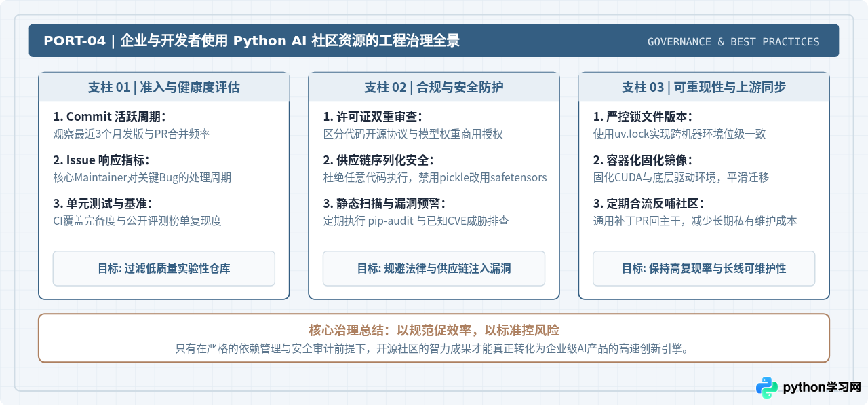Click text '定期执行 pip-audit 与已知CVE威胁排查'

point(416,221)
